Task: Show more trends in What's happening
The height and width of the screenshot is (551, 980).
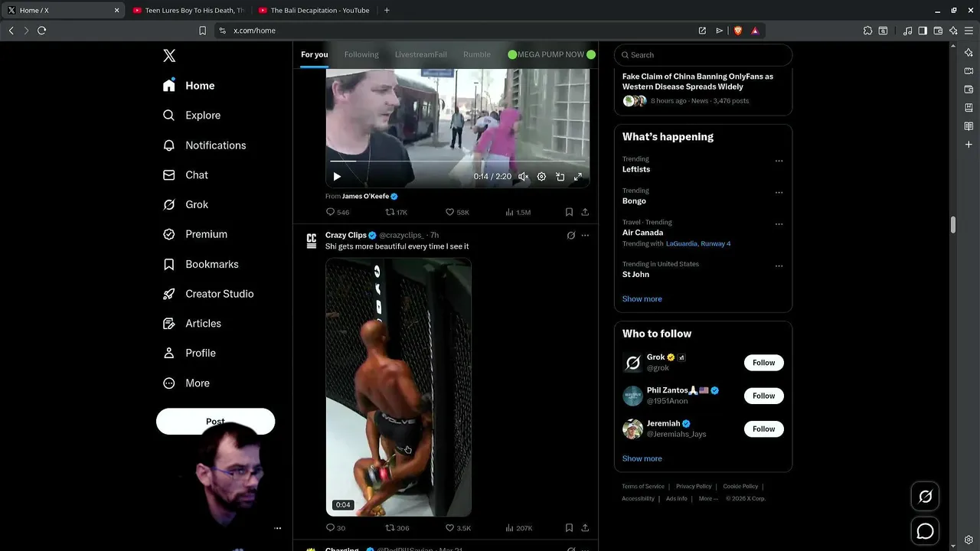Action: [642, 299]
